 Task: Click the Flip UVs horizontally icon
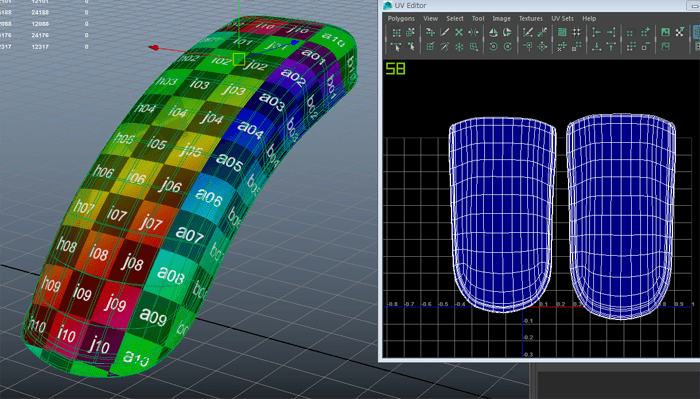[x=493, y=32]
